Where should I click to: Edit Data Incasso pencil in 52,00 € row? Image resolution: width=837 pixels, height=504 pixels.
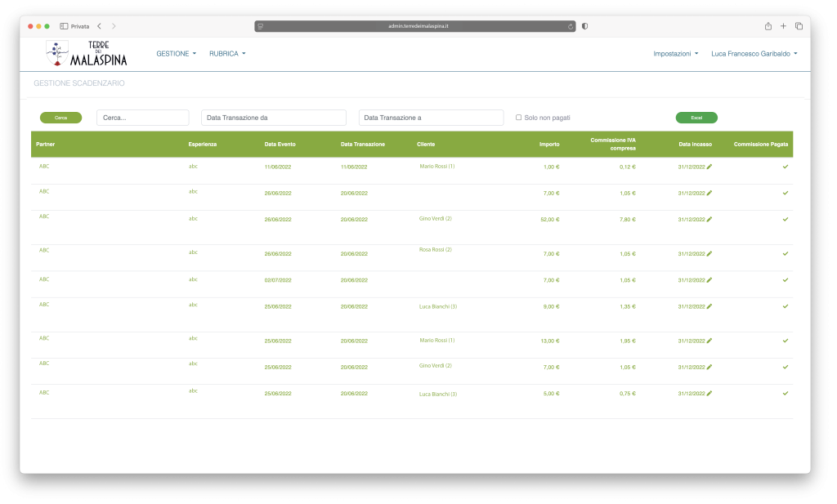point(709,219)
